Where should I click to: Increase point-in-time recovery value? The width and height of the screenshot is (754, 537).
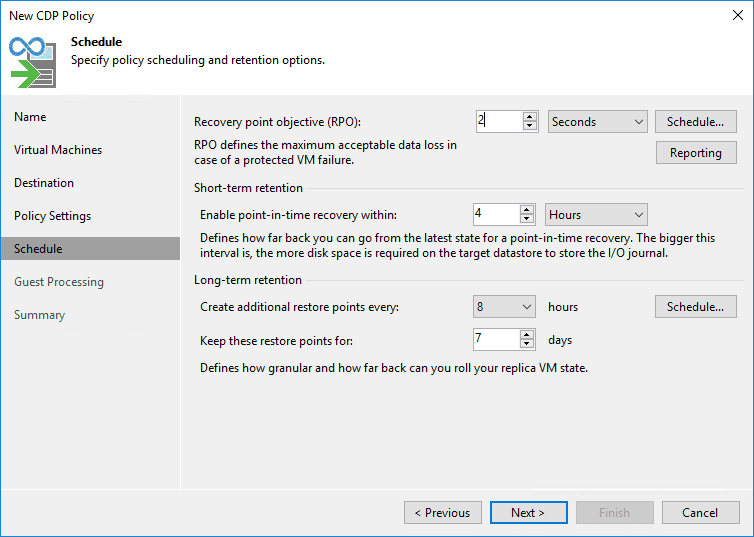526,209
